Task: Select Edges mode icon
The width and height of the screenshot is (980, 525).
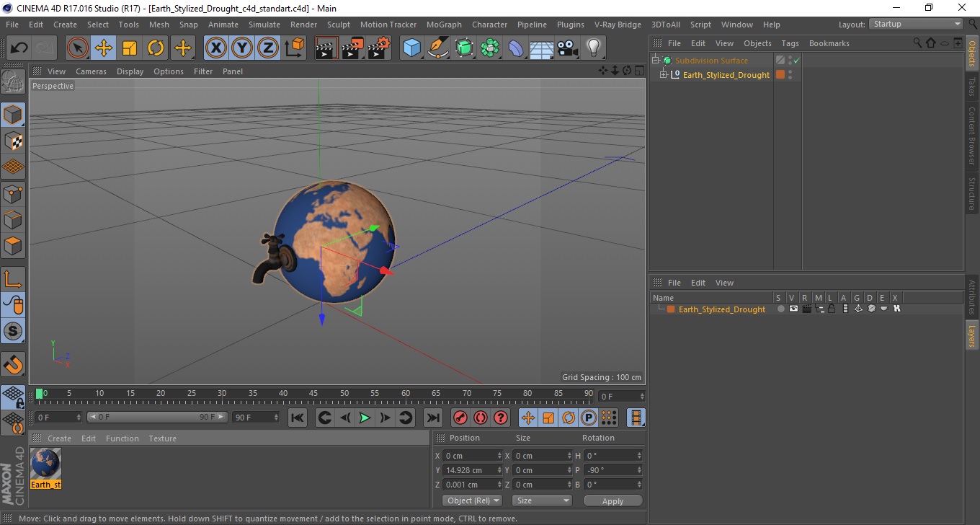Action: [x=13, y=219]
